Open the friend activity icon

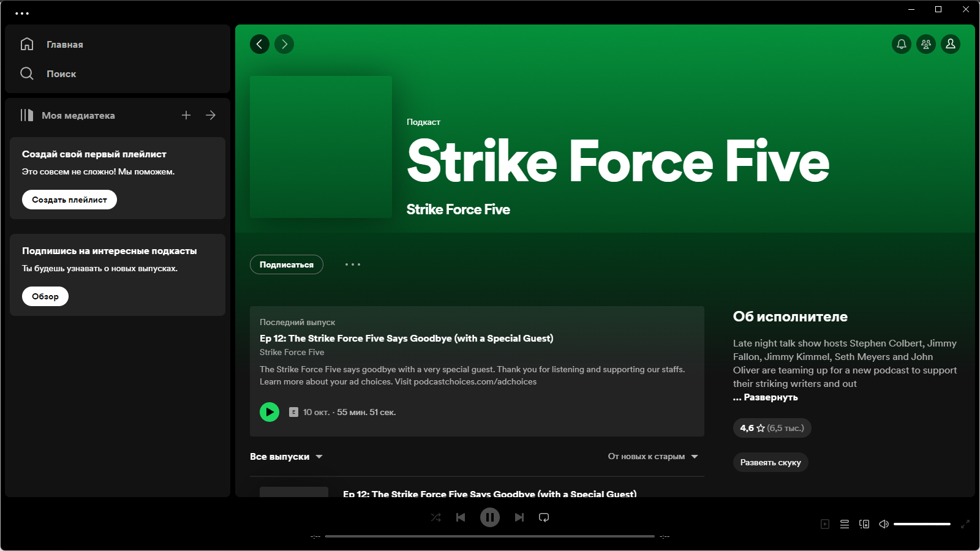click(x=926, y=44)
